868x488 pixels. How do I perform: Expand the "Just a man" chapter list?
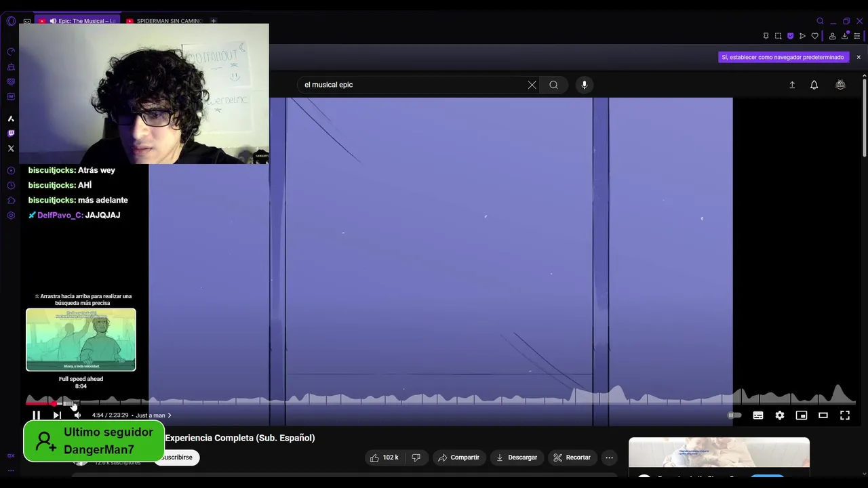154,415
